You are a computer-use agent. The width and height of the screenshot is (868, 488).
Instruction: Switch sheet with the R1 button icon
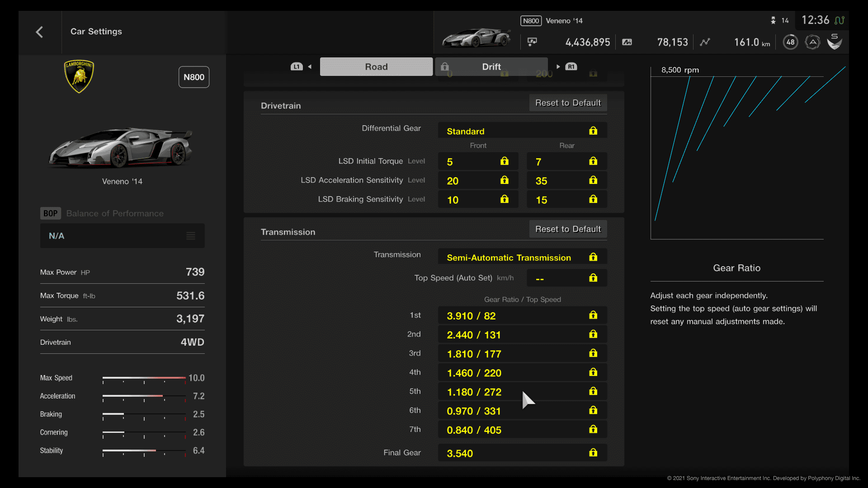click(571, 67)
